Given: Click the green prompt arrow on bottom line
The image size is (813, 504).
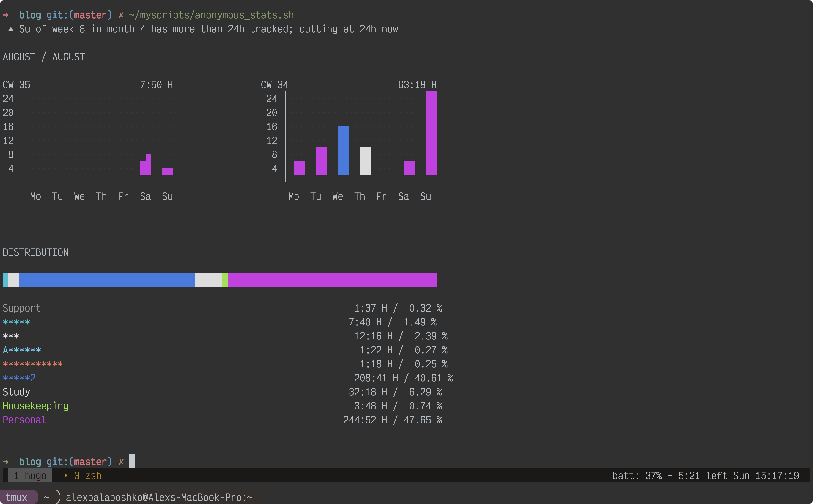Looking at the screenshot, I should 6,462.
